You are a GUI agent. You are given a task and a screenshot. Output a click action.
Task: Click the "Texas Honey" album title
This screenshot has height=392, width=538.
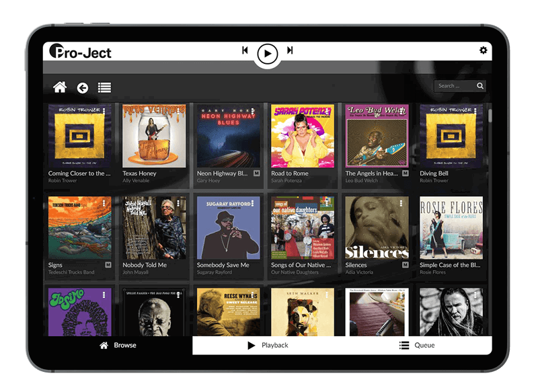click(x=139, y=173)
